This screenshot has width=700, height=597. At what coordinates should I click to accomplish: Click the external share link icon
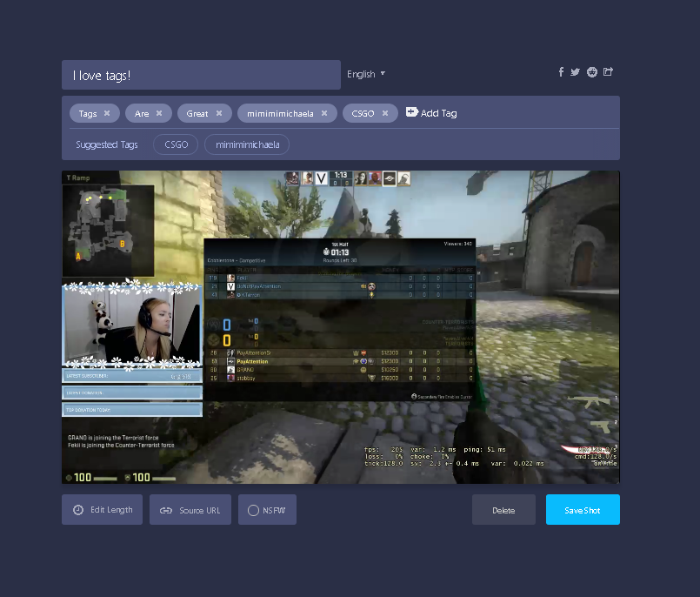pyautogui.click(x=608, y=71)
